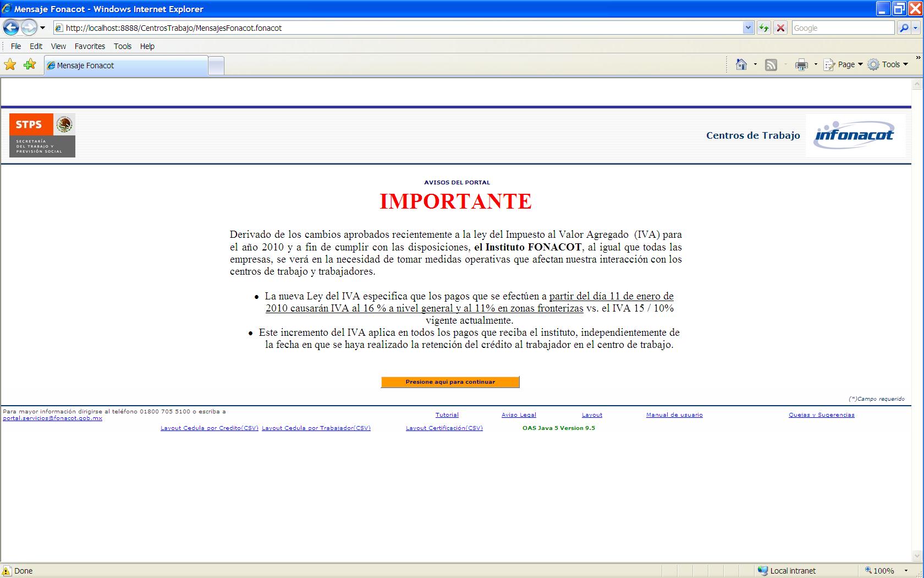
Task: Click Add to Favorites icon
Action: (30, 65)
